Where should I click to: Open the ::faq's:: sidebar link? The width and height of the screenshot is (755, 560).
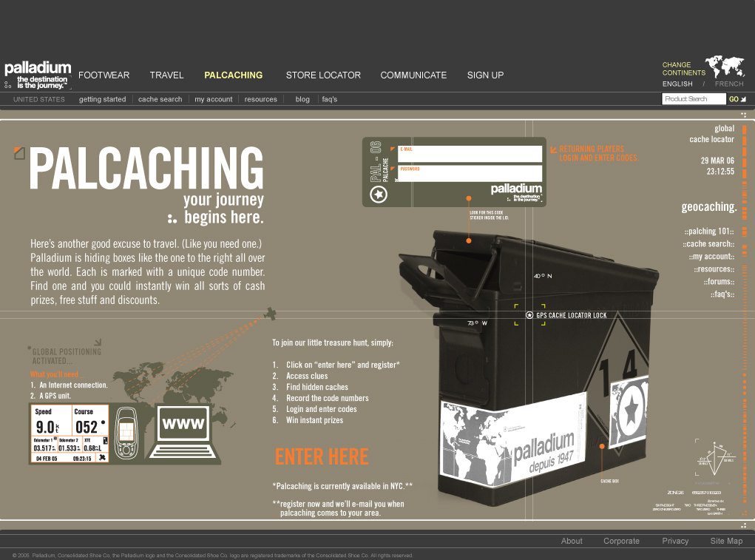(x=722, y=294)
